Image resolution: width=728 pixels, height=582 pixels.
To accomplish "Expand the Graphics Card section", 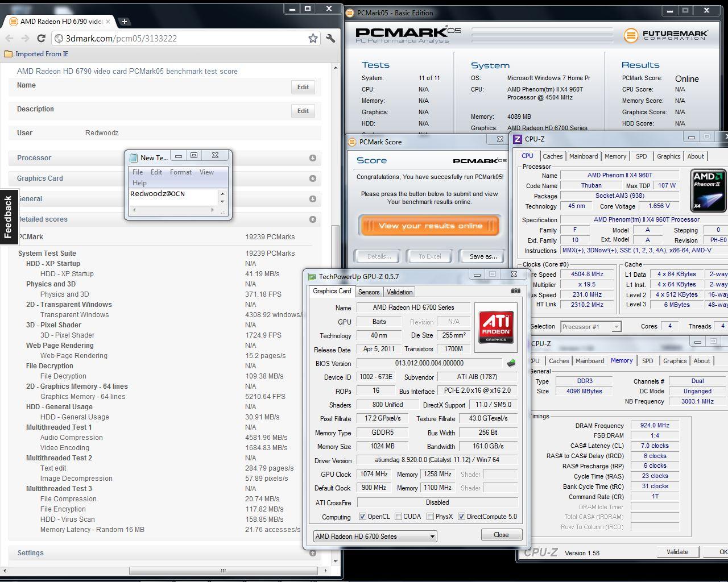I will 313,178.
